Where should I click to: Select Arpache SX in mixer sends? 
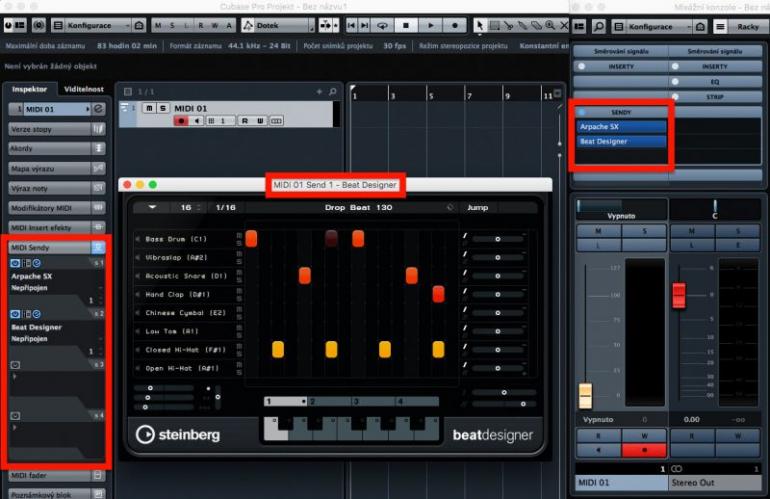click(x=621, y=127)
